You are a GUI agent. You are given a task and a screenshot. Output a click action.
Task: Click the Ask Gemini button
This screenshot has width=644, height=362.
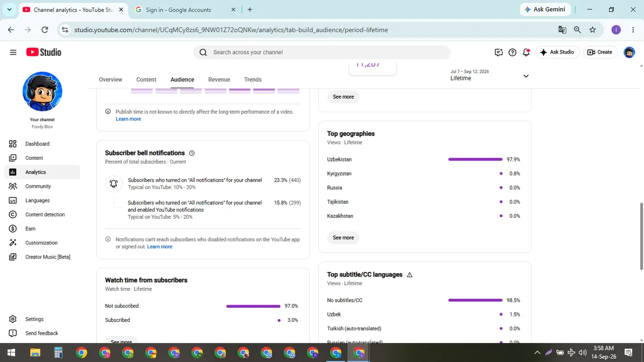(545, 10)
